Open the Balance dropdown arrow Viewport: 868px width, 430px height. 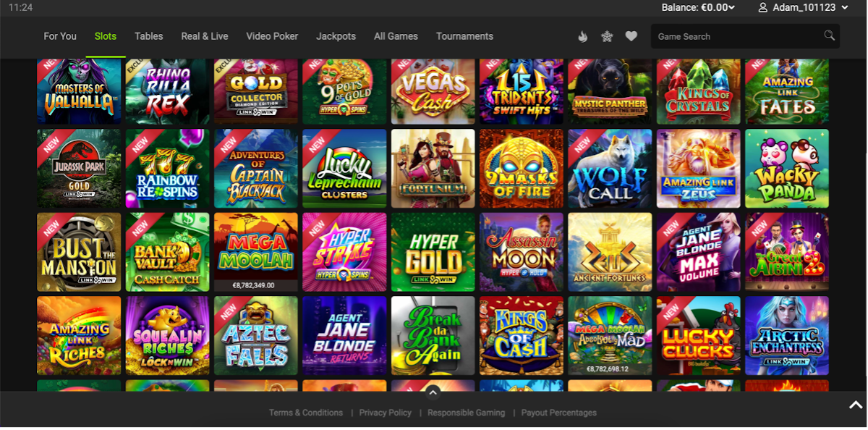tap(731, 8)
